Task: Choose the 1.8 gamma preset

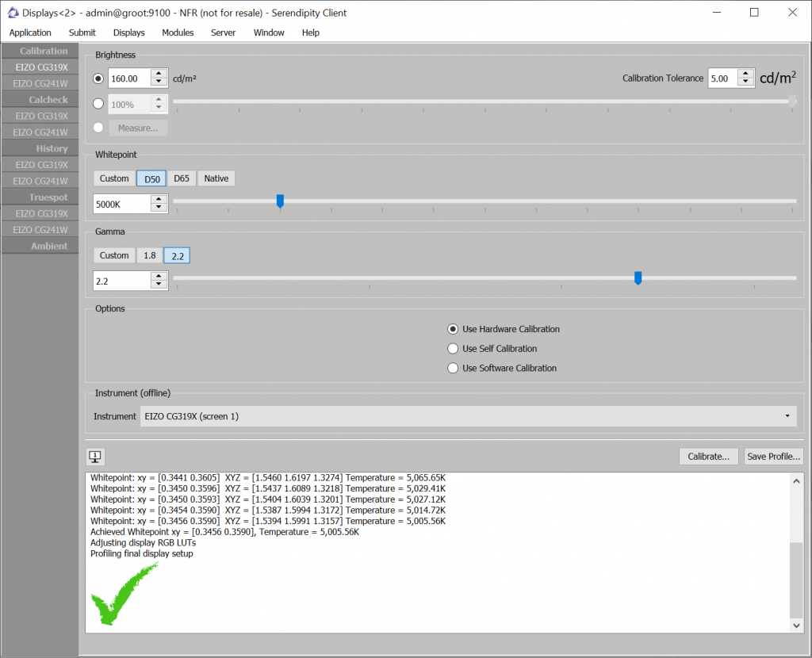Action: pyautogui.click(x=149, y=254)
